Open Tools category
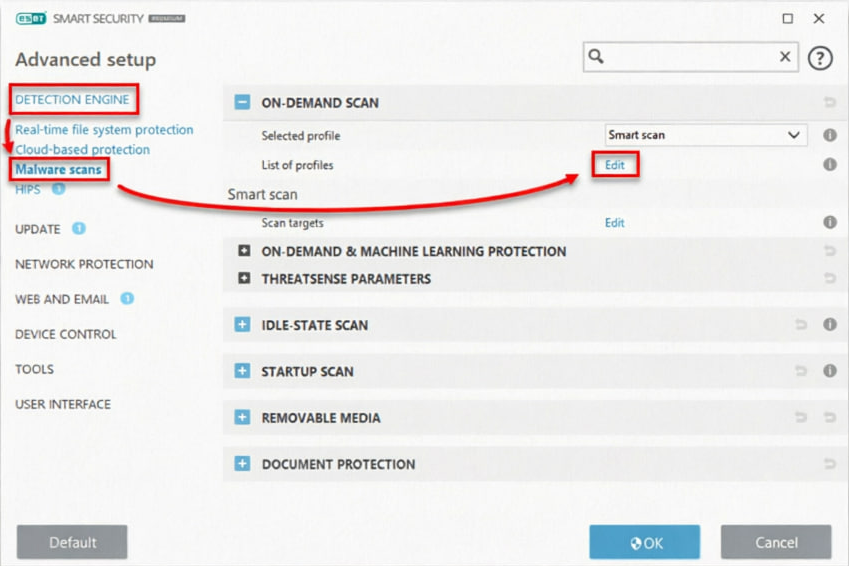849x566 pixels. click(34, 369)
